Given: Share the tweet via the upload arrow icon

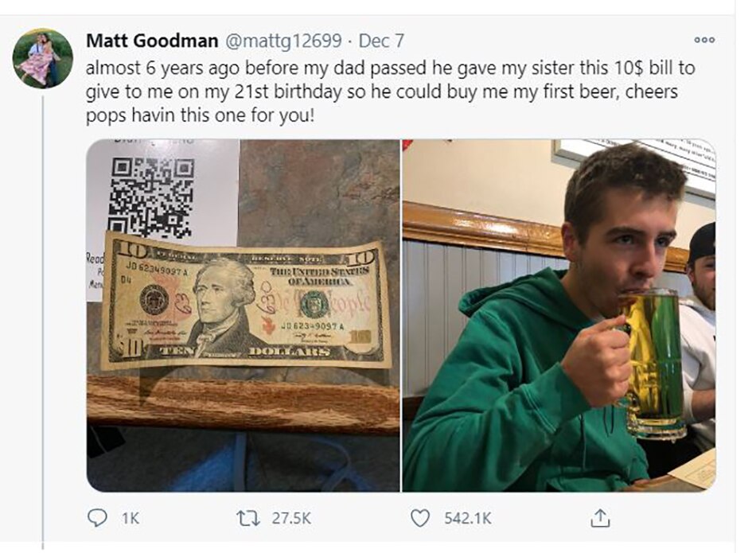Looking at the screenshot, I should point(598,517).
